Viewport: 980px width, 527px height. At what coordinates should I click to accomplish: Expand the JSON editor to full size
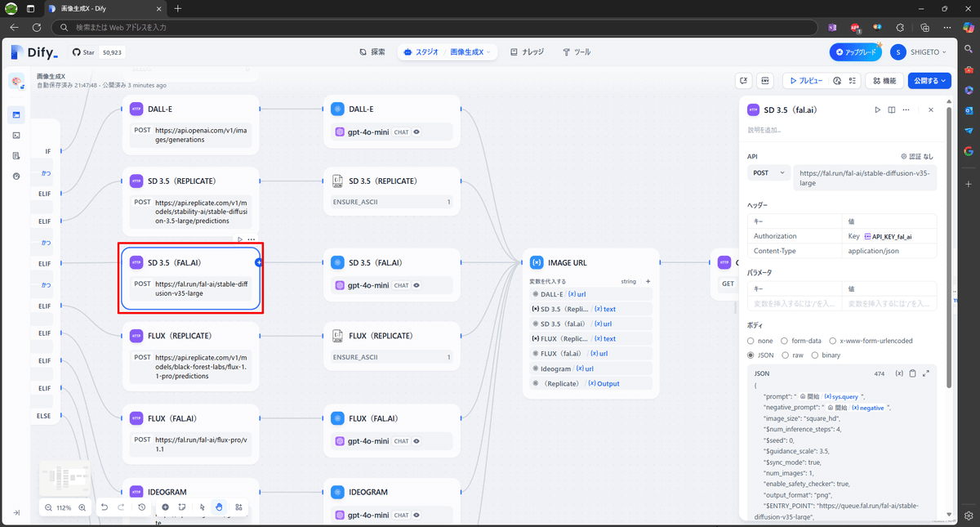[x=925, y=373]
